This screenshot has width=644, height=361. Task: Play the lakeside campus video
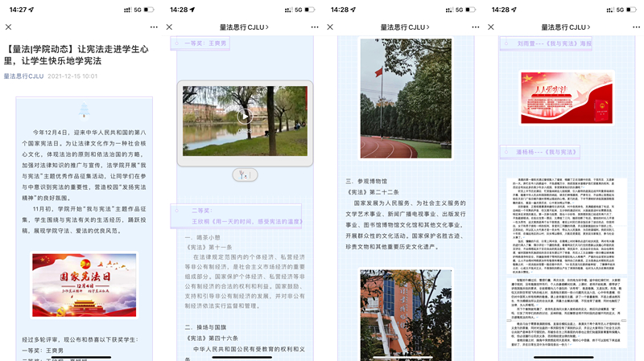pyautogui.click(x=245, y=116)
